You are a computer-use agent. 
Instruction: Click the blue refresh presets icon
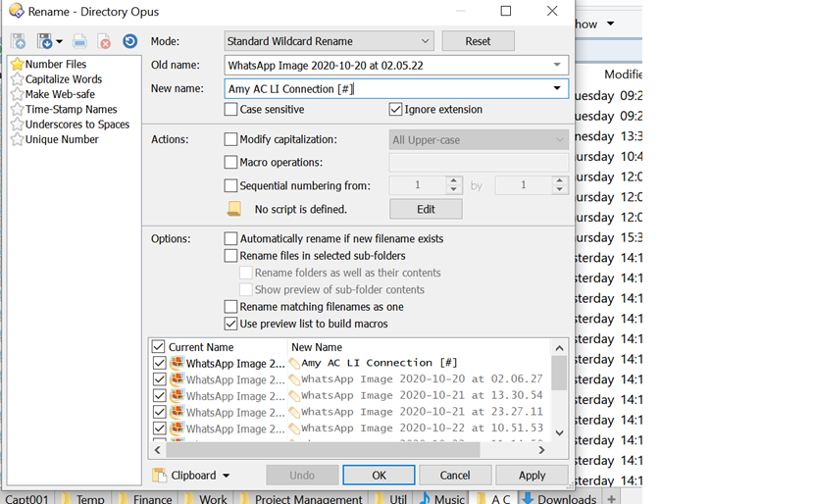(129, 41)
